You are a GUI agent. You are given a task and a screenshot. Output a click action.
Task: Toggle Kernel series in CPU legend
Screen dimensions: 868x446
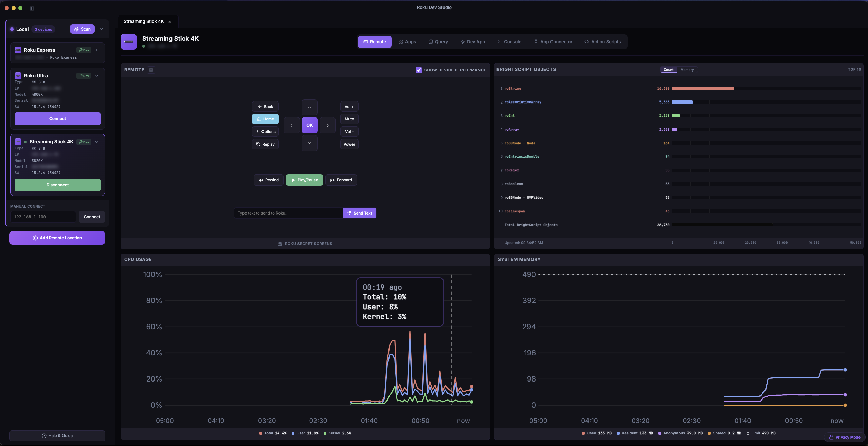pos(337,433)
